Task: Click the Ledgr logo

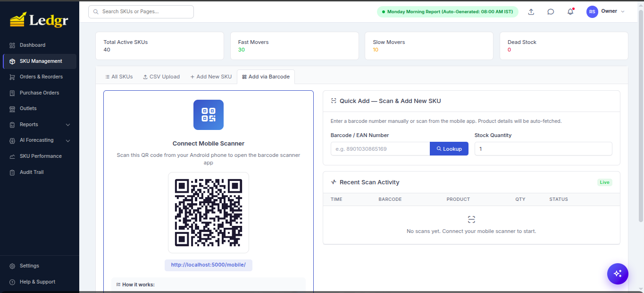Action: pos(39,20)
